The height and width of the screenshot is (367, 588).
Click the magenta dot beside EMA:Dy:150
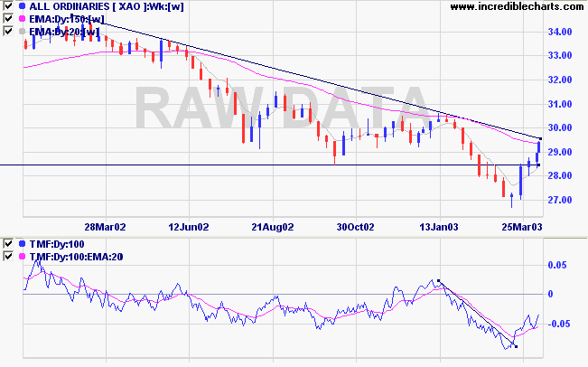click(x=22, y=18)
